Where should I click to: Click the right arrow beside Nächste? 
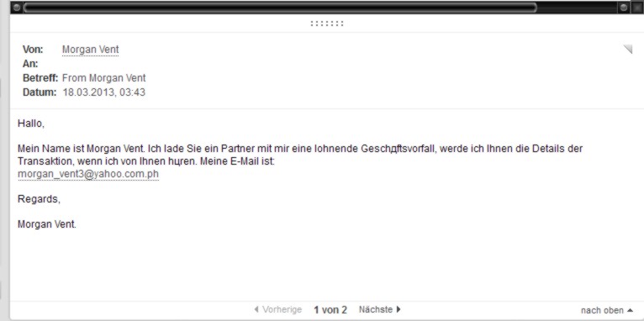click(x=399, y=309)
